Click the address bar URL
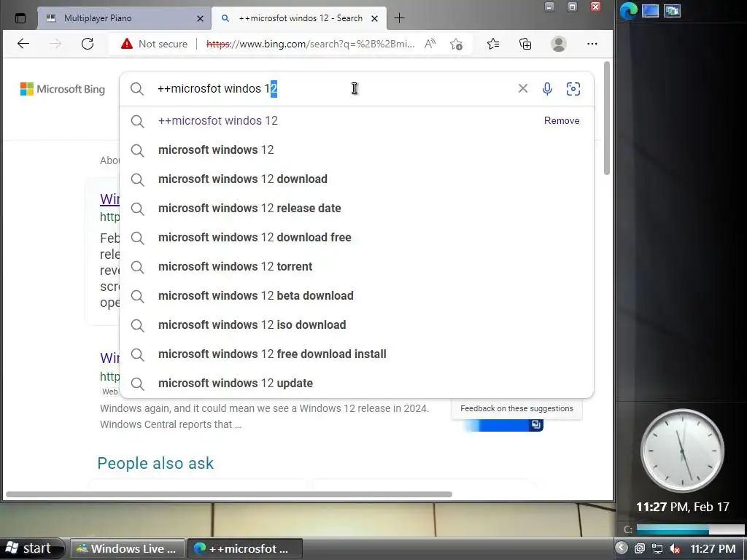Viewport: 747px width, 560px height. (310, 44)
